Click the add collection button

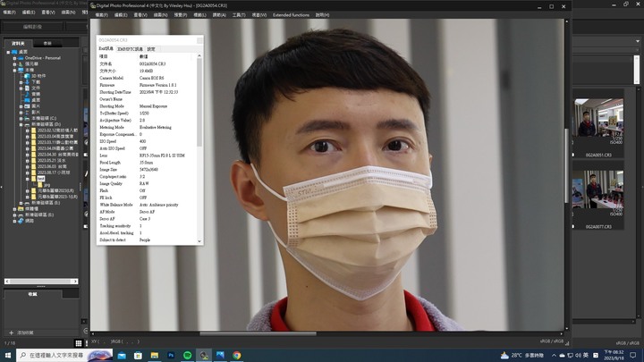[21, 333]
